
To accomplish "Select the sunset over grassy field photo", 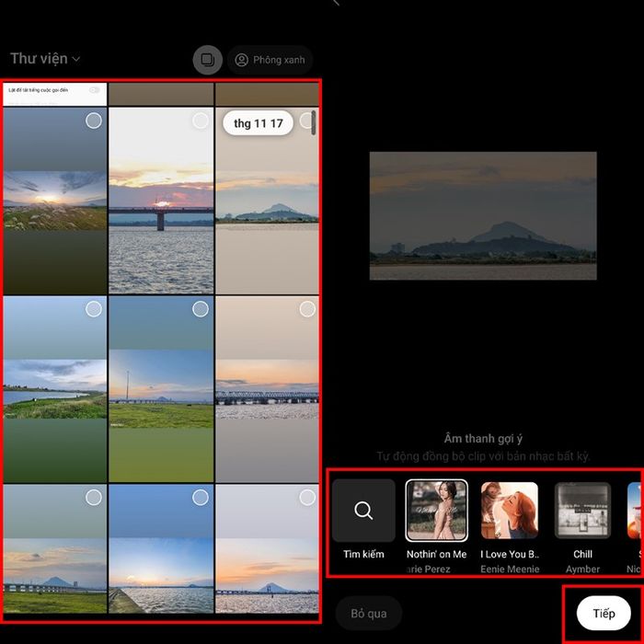I will 94,121.
